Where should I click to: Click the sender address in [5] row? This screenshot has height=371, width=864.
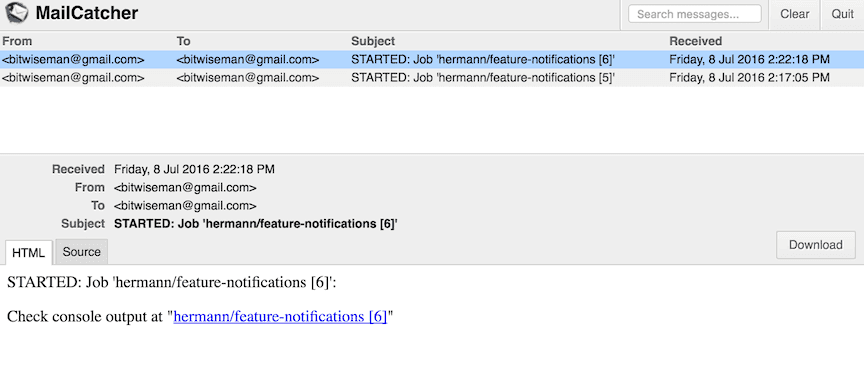tap(73, 78)
